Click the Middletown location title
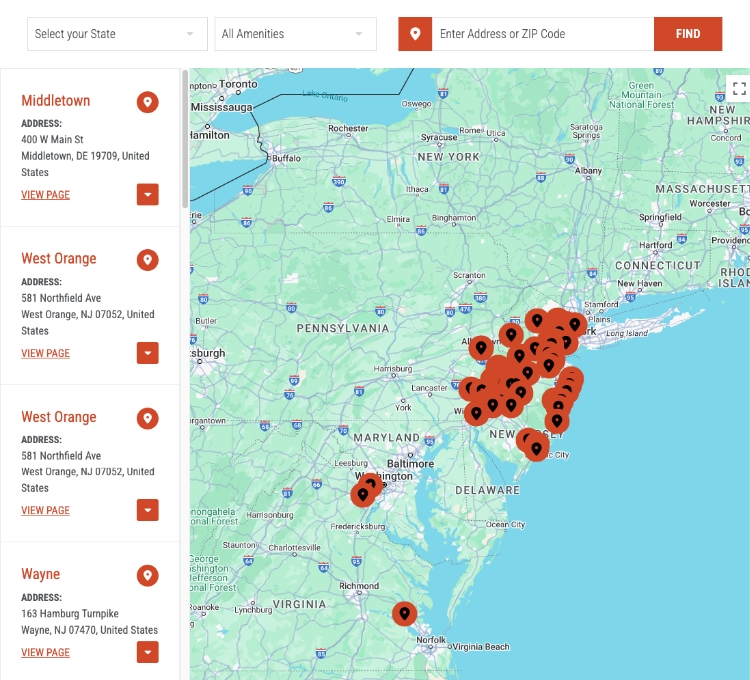This screenshot has width=750, height=680. [56, 101]
